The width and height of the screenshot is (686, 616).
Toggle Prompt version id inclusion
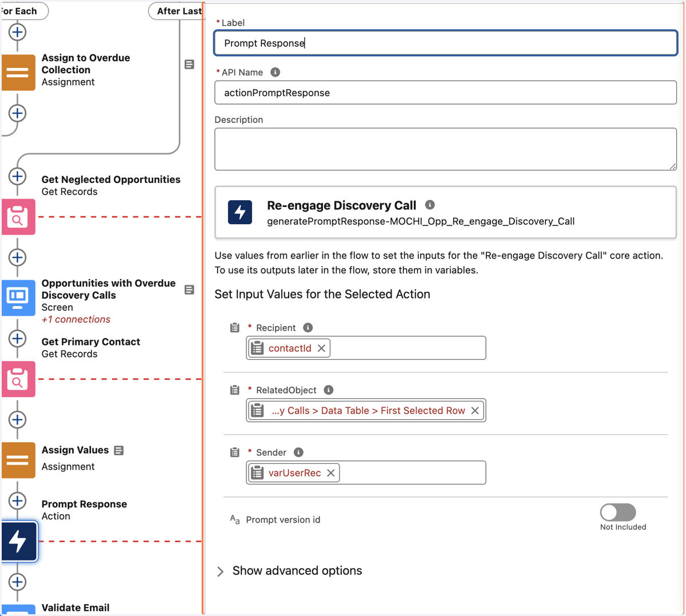tap(618, 512)
